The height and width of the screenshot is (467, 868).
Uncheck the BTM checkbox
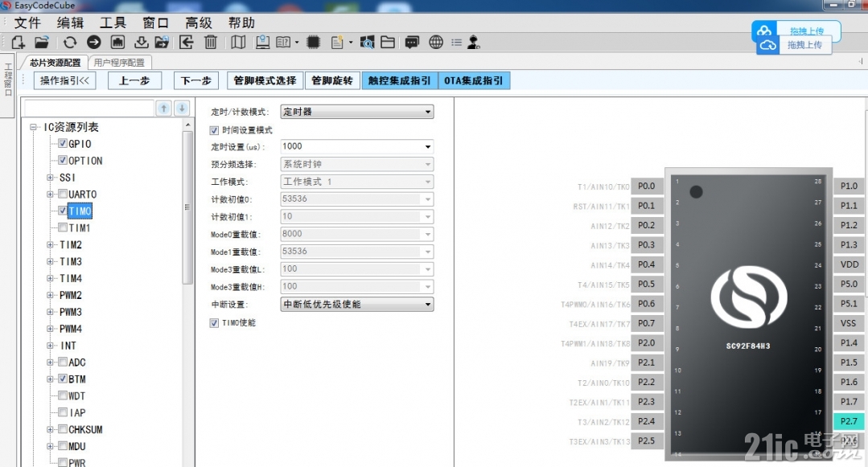pos(63,379)
